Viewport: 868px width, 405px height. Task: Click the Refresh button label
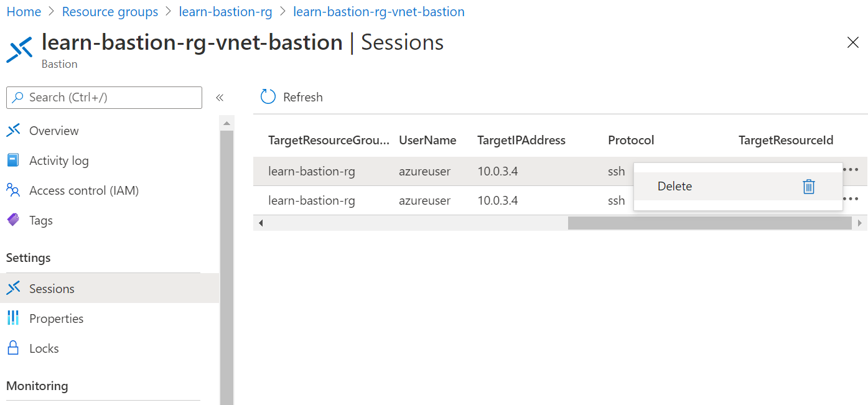click(303, 97)
